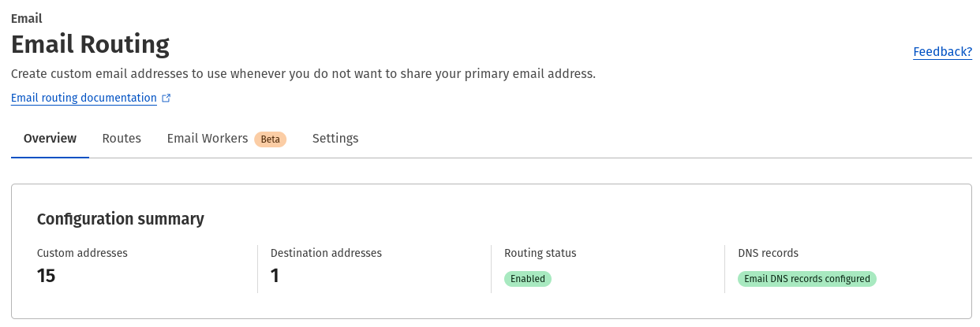Click the Custom addresses label
Viewport: 980px width, 327px height.
82,253
